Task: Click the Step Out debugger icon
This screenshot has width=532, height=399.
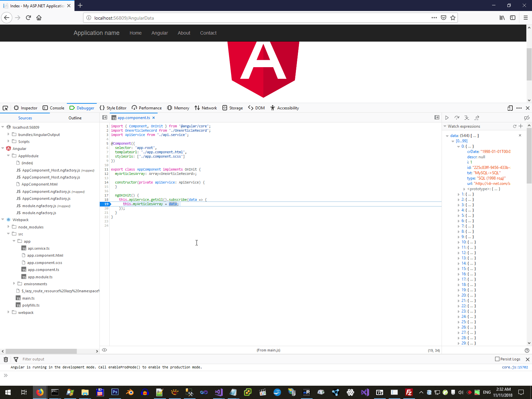Action: point(477,118)
